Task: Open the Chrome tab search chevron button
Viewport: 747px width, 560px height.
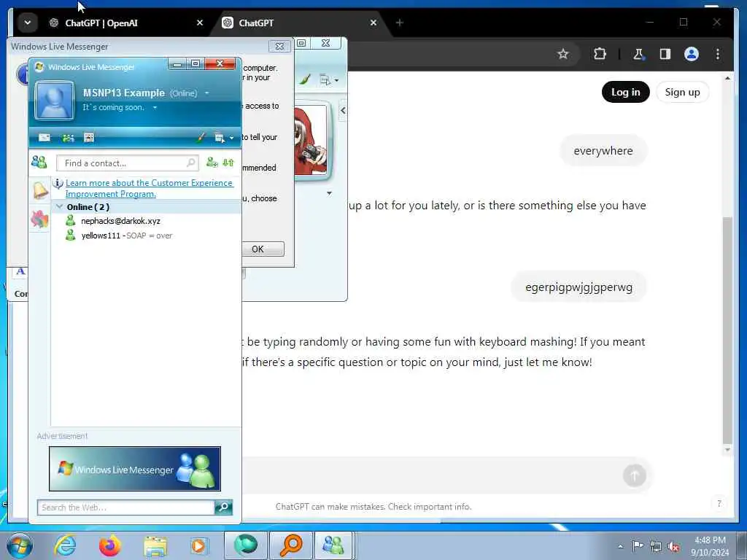Action: (28, 23)
